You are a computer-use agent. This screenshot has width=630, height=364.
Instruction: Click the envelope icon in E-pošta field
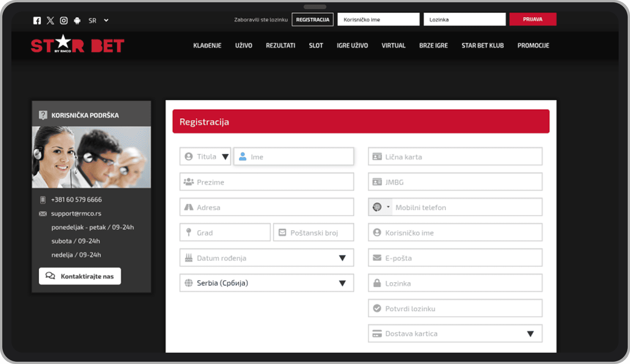click(x=377, y=258)
